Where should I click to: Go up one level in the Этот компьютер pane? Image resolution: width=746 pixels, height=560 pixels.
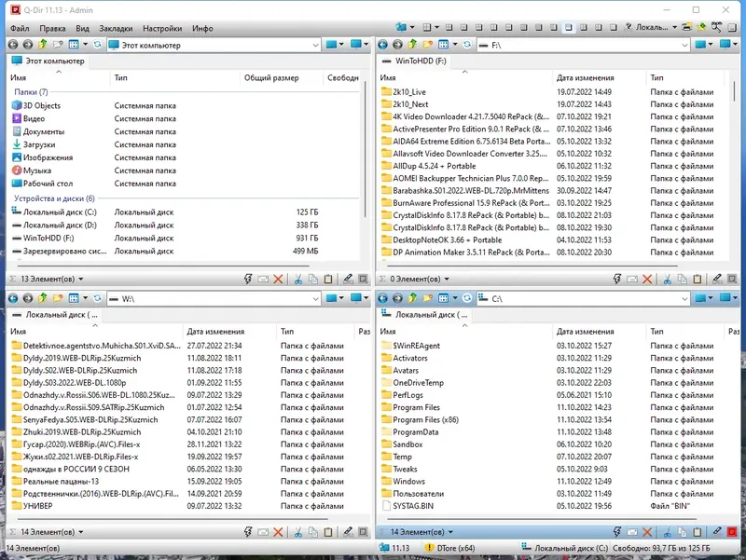pos(42,45)
